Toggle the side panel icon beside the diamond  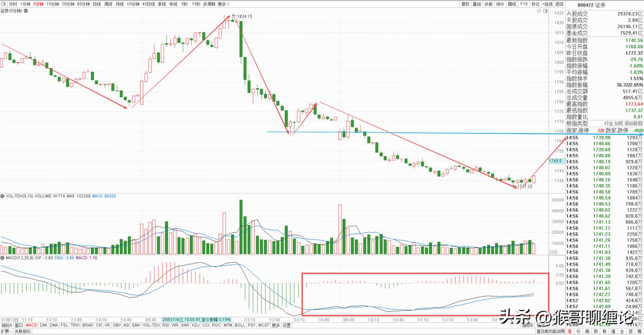(x=545, y=11)
